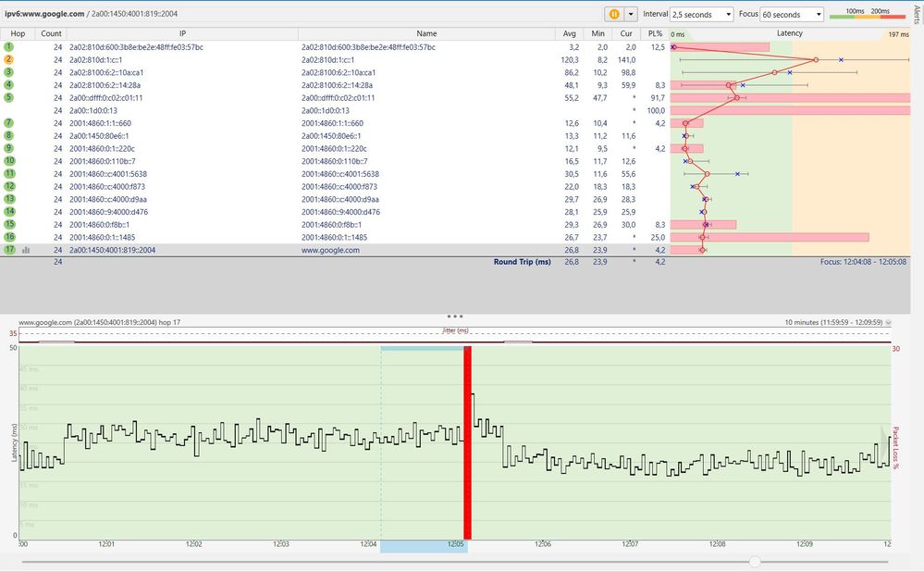The height and width of the screenshot is (572, 924).
Task: Select hop 9 circle icon
Action: (x=8, y=148)
